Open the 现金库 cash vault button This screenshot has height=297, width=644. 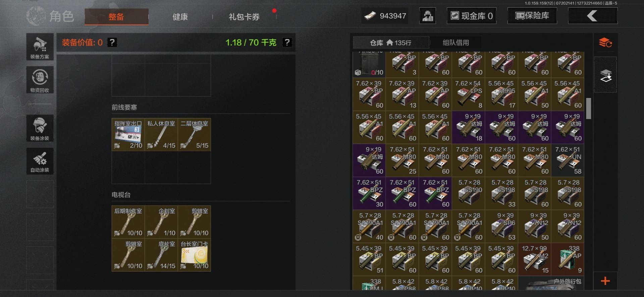pos(472,16)
